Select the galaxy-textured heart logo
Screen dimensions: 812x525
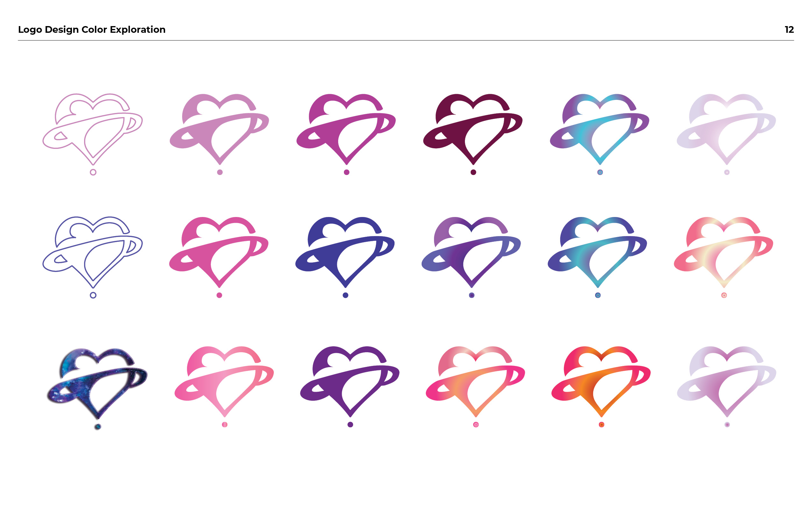97,383
